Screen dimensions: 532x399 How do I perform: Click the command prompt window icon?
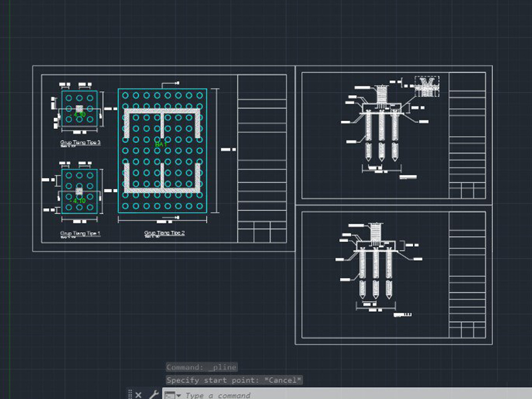(x=170, y=395)
